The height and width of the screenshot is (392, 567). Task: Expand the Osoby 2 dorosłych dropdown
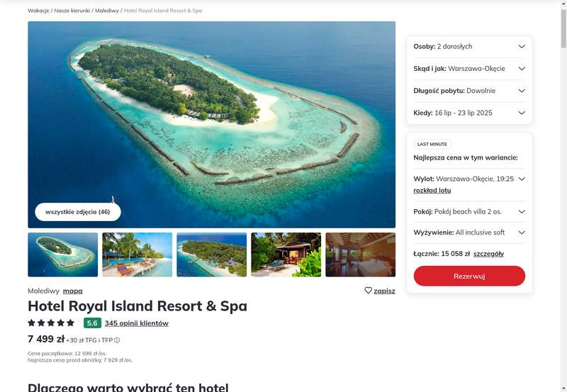[469, 47]
